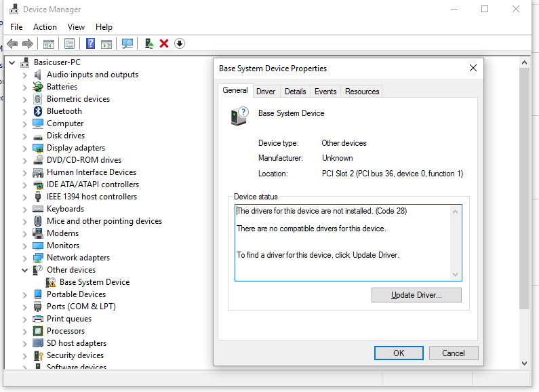Expand the Batteries tree node
Image resolution: width=539 pixels, height=392 pixels.
click(25, 87)
